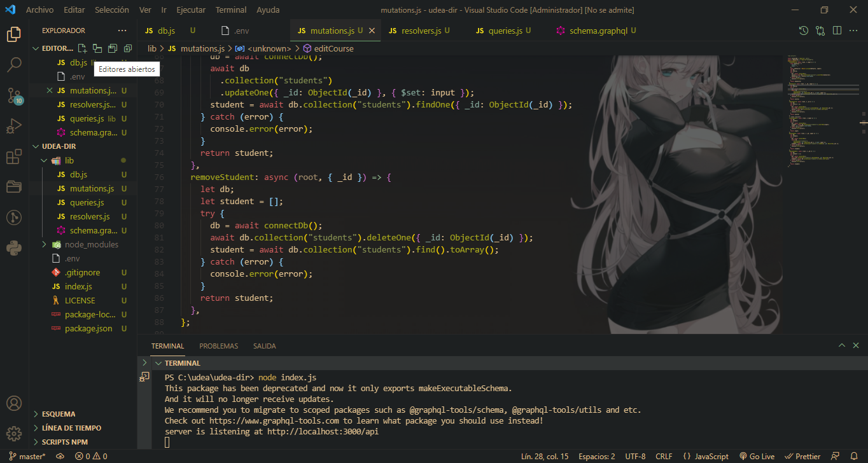The height and width of the screenshot is (463, 868).
Task: Close the mutations.js editor tab
Action: tap(372, 31)
